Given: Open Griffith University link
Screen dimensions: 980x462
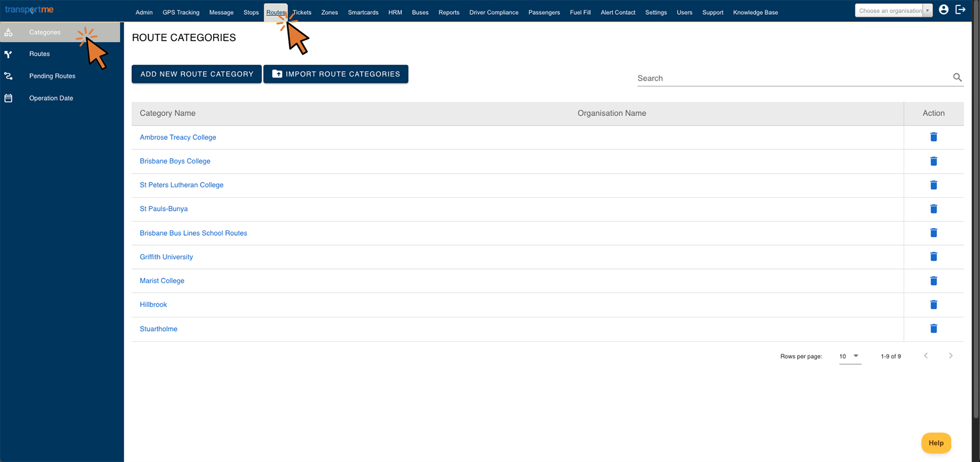Looking at the screenshot, I should [166, 256].
